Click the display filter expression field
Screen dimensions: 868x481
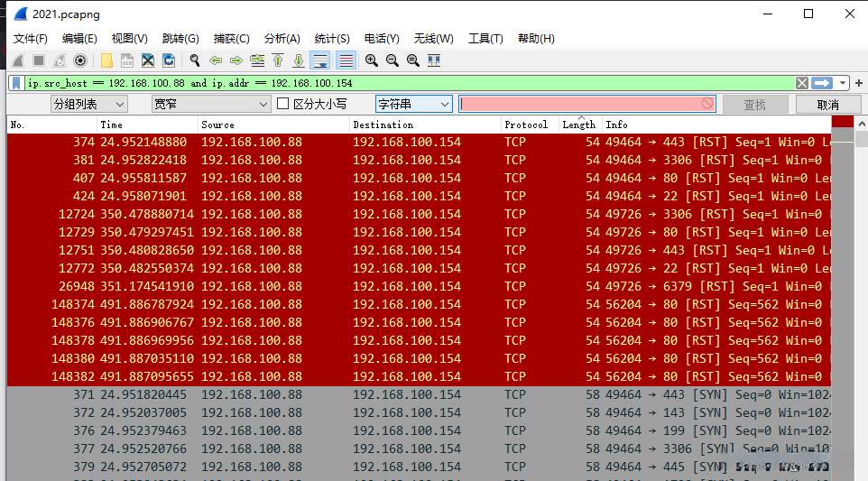410,83
